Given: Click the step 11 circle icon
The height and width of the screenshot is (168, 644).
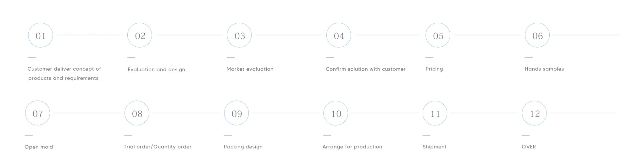Looking at the screenshot, I should pos(435,113).
